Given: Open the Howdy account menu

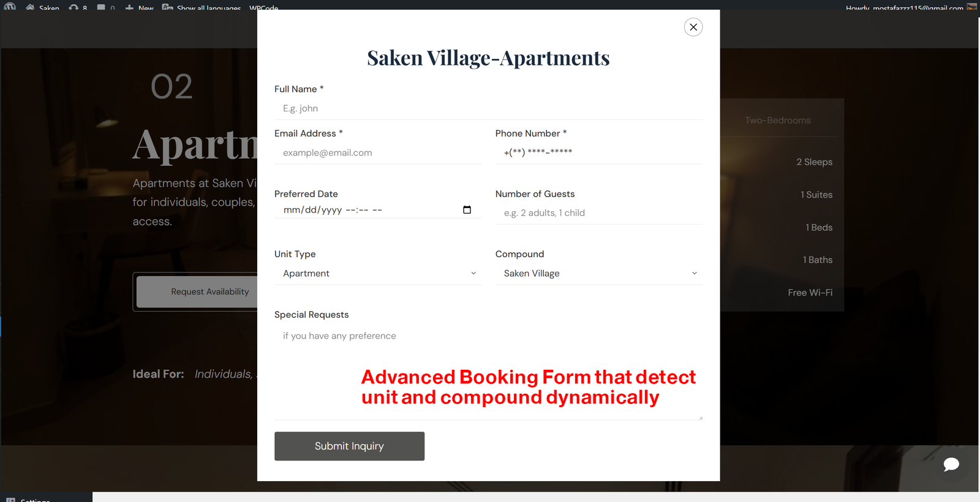Looking at the screenshot, I should (x=904, y=8).
